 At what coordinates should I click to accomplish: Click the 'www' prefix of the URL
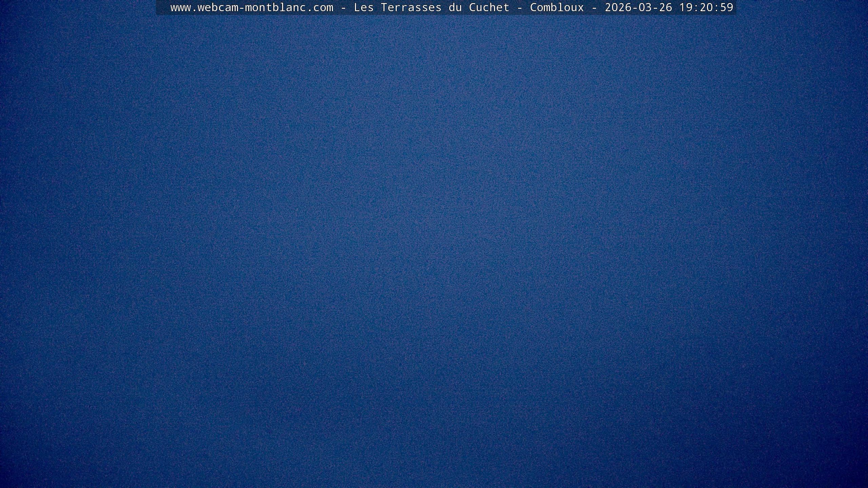coord(180,7)
